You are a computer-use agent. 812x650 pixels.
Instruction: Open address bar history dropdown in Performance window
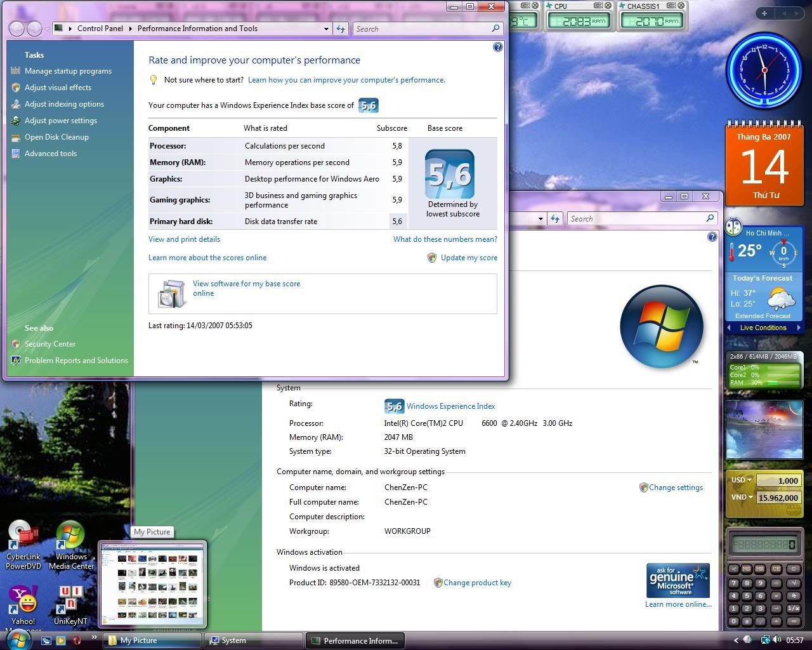point(326,29)
